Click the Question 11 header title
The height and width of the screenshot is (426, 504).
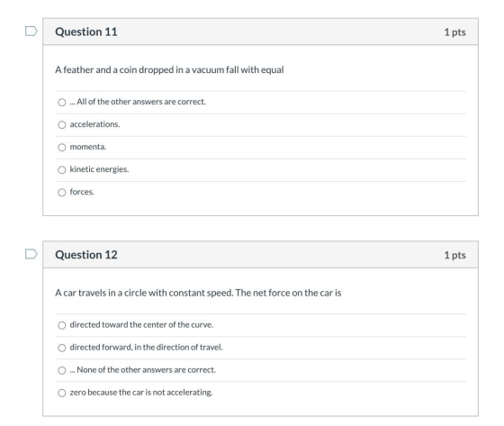coord(86,32)
